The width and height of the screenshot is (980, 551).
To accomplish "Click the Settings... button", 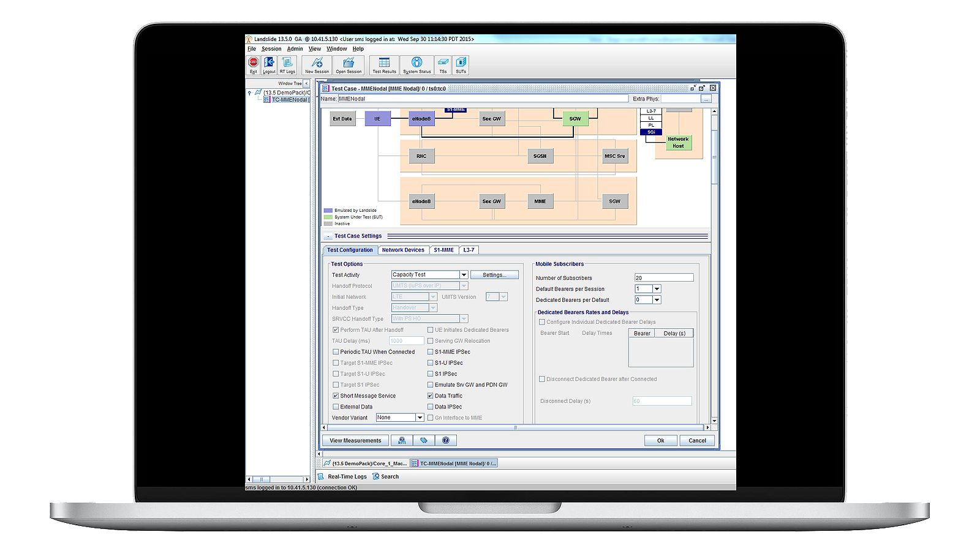I will 494,275.
